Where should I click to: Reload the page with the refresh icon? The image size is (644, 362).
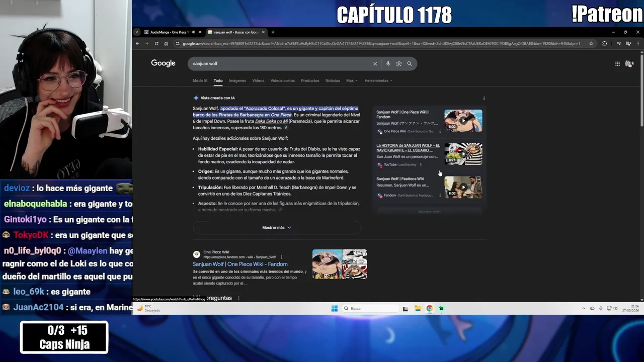click(x=156, y=43)
